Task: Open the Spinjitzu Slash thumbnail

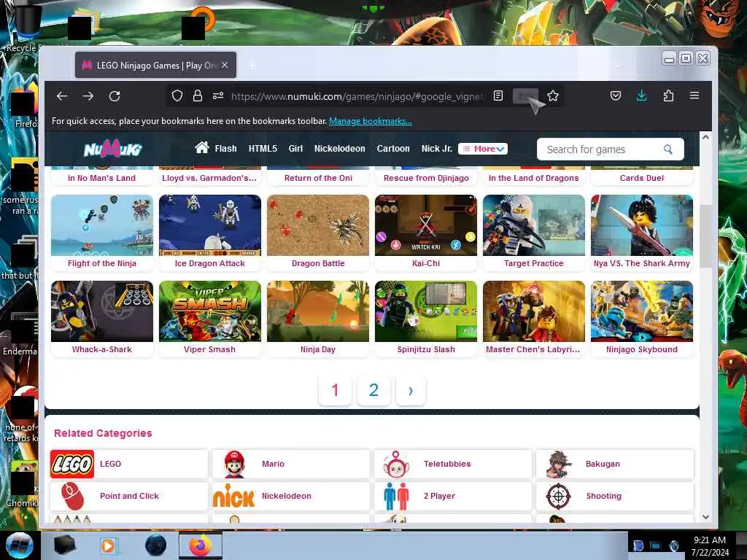Action: coord(426,311)
